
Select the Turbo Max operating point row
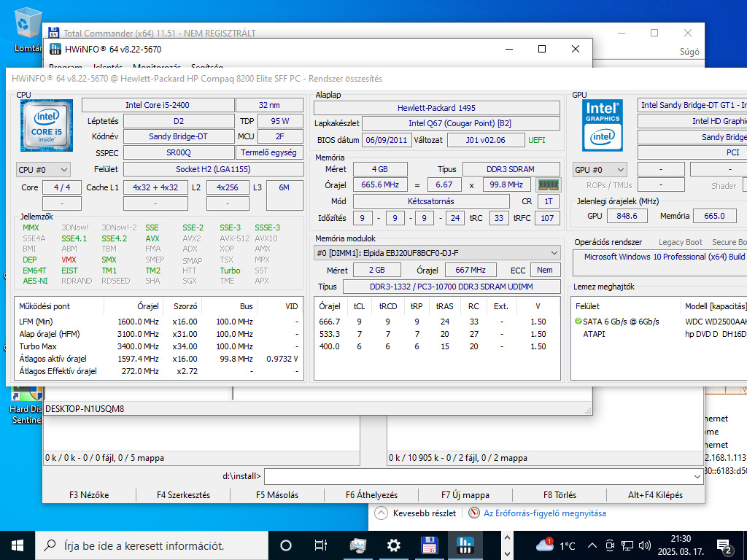tap(158, 346)
